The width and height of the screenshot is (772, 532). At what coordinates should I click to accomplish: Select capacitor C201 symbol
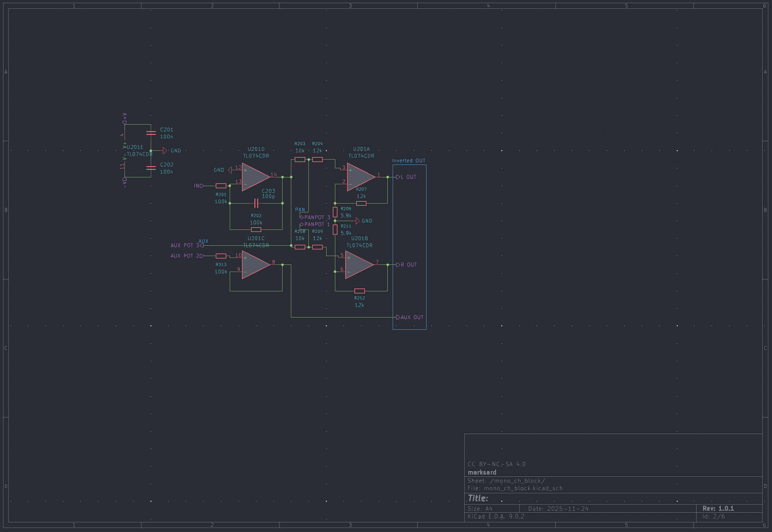tap(151, 133)
